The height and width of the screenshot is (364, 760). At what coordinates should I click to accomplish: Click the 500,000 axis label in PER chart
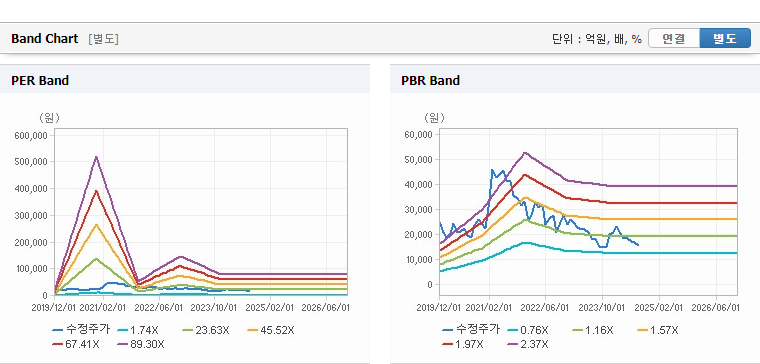[32, 161]
